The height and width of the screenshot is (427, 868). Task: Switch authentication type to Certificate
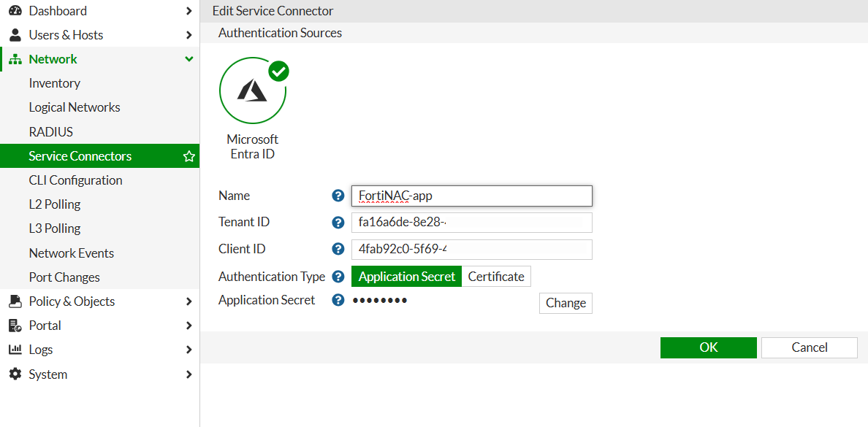coord(496,277)
